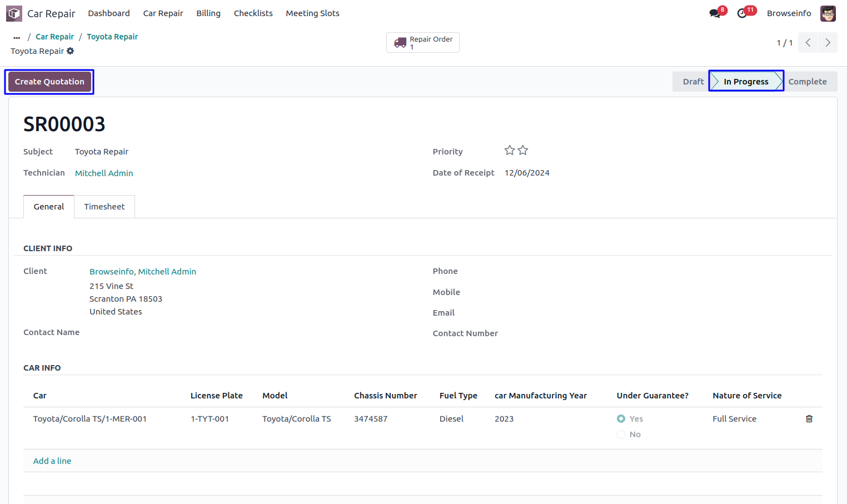Click the Car Repair app logo icon
This screenshot has height=504, width=847.
[x=14, y=13]
